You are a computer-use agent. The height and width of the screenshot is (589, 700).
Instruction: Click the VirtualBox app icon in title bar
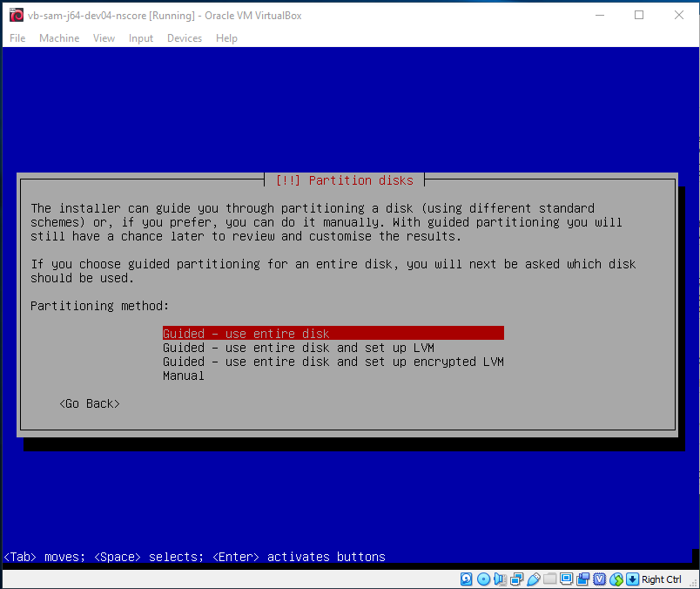pyautogui.click(x=17, y=15)
